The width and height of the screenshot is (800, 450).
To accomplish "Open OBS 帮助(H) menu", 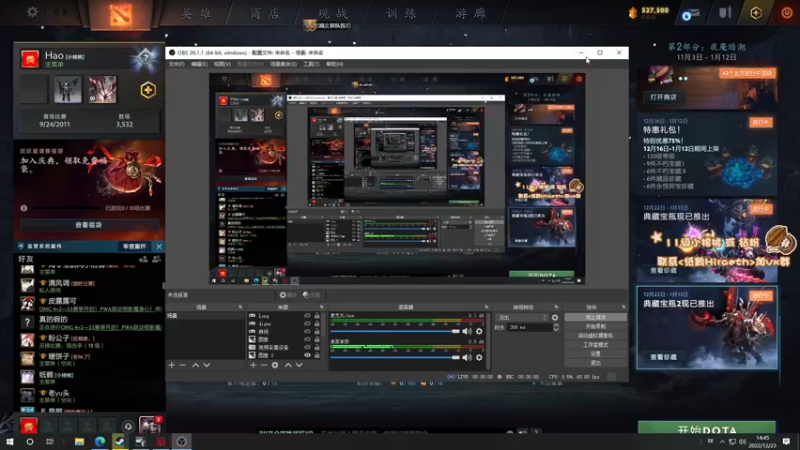I will [x=335, y=64].
